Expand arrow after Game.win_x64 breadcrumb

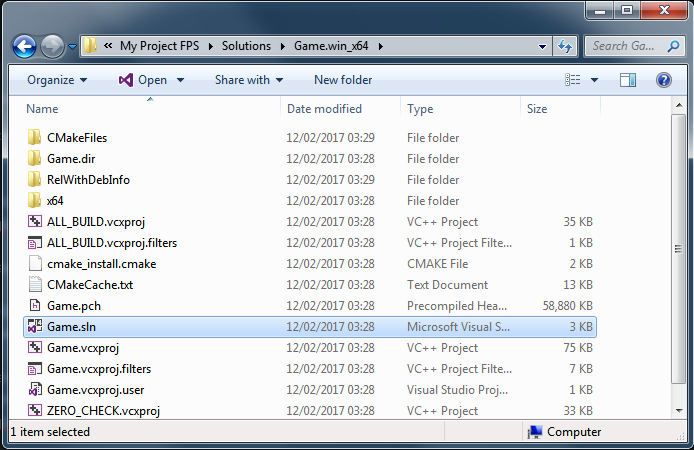click(381, 46)
